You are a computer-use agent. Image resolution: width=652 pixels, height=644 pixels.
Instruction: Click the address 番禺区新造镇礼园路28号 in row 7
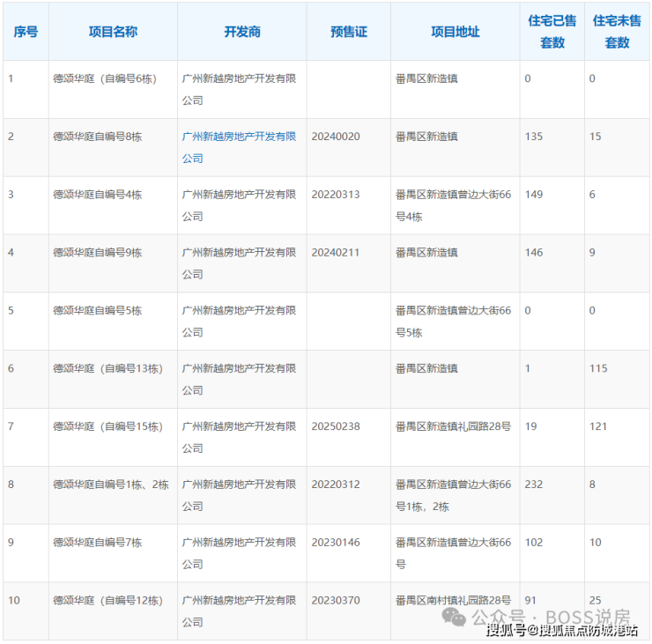[x=453, y=426]
